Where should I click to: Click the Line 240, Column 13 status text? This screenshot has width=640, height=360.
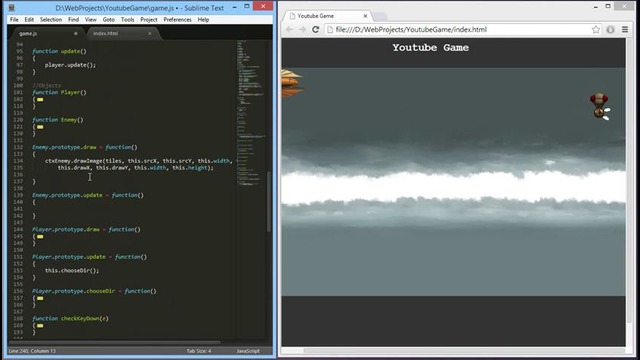point(32,351)
